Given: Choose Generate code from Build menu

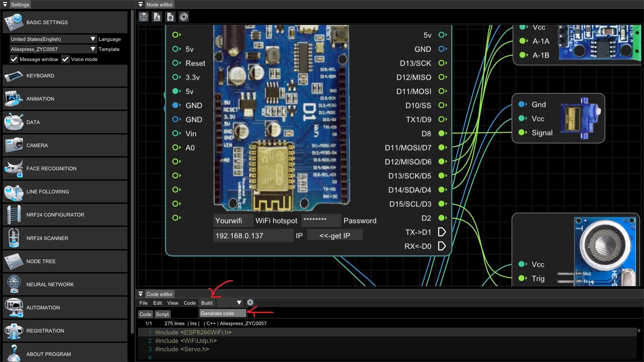Looking at the screenshot, I should click(x=223, y=313).
